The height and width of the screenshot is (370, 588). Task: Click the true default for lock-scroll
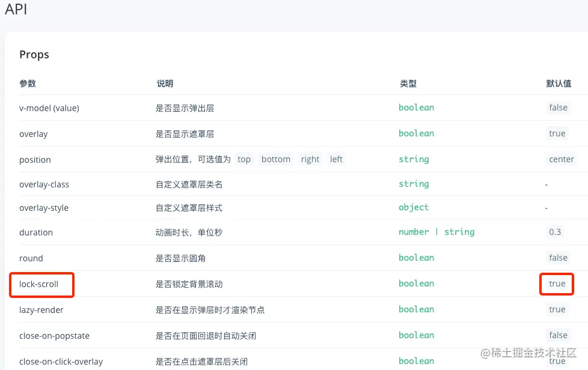pyautogui.click(x=557, y=284)
